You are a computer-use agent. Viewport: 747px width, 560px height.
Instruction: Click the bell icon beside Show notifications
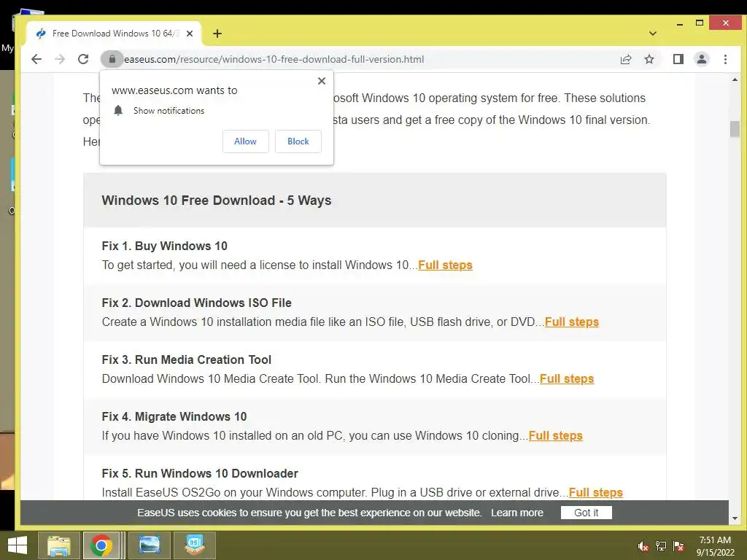click(x=118, y=111)
